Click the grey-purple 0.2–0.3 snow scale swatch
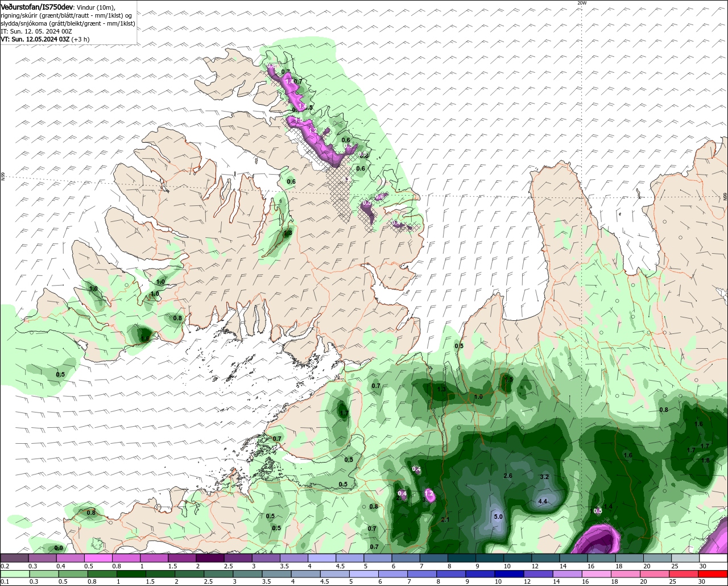Viewport: 728px width, 586px height. [x=15, y=558]
